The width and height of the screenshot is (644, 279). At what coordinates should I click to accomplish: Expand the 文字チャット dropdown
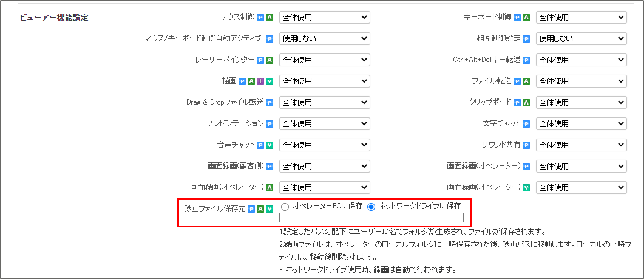(581, 124)
